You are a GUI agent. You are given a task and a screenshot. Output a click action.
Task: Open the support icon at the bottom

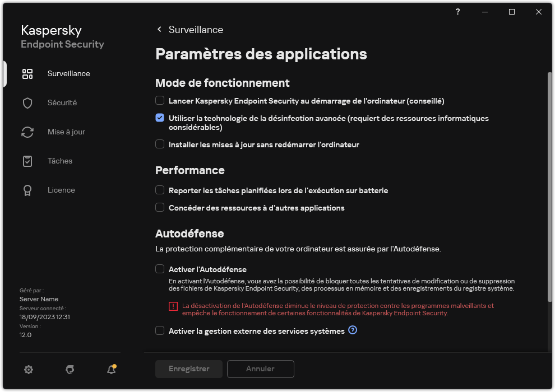[x=70, y=370]
